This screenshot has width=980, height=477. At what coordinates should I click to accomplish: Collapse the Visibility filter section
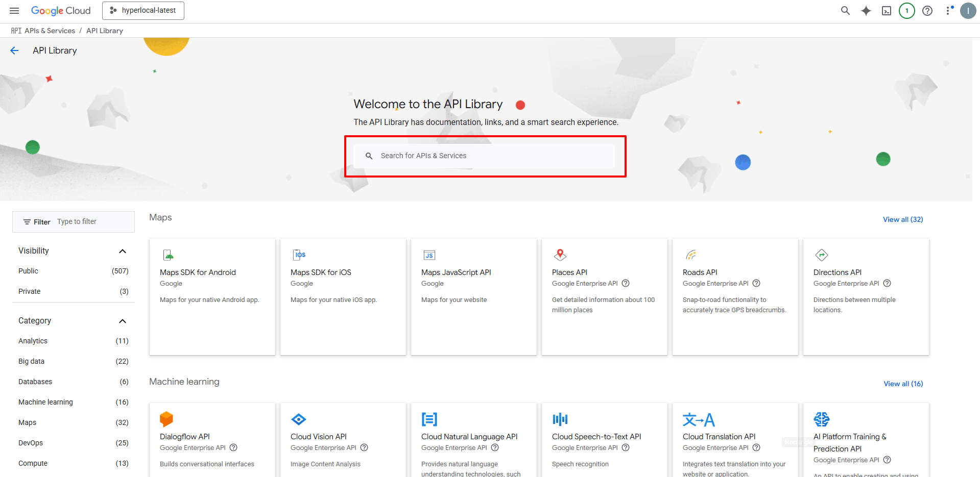(123, 251)
